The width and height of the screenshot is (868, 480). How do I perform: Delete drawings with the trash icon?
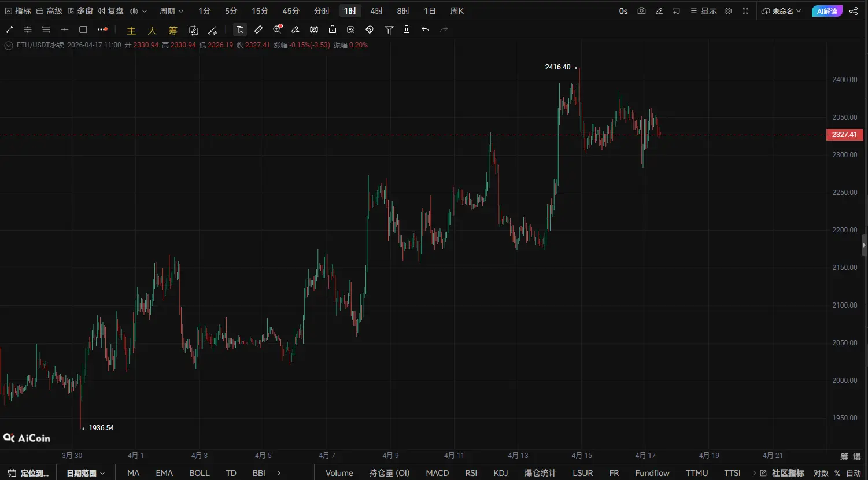[407, 29]
